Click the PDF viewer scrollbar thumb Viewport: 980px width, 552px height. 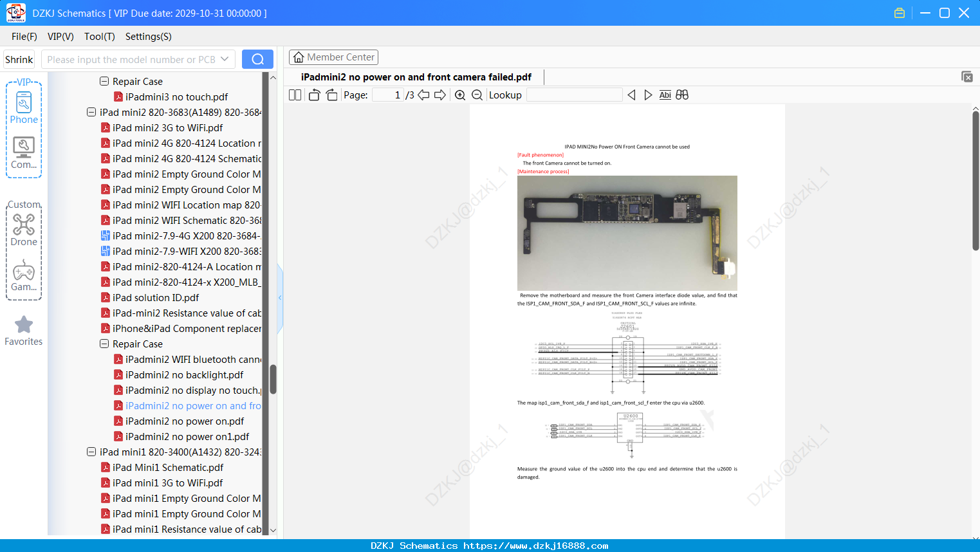[x=975, y=180]
